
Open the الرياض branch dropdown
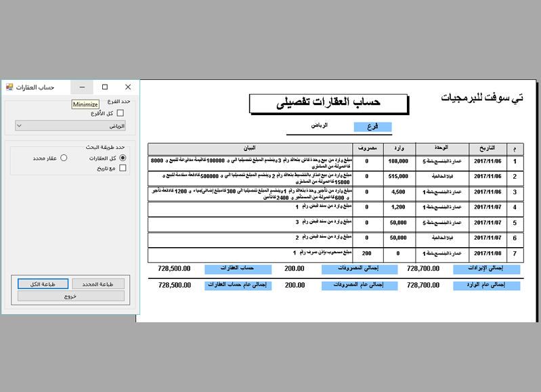coord(70,126)
